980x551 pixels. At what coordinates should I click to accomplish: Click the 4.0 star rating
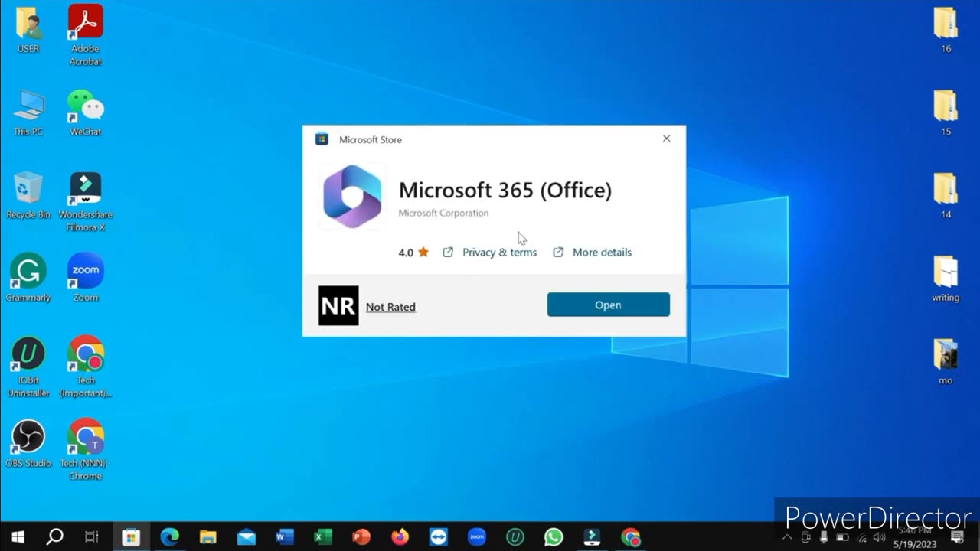(413, 253)
